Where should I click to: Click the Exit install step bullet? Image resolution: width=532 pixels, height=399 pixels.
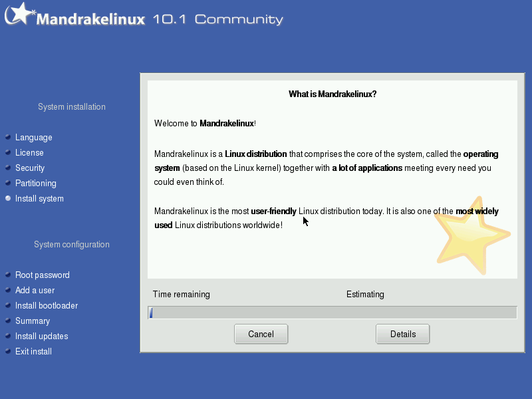[x=8, y=351]
